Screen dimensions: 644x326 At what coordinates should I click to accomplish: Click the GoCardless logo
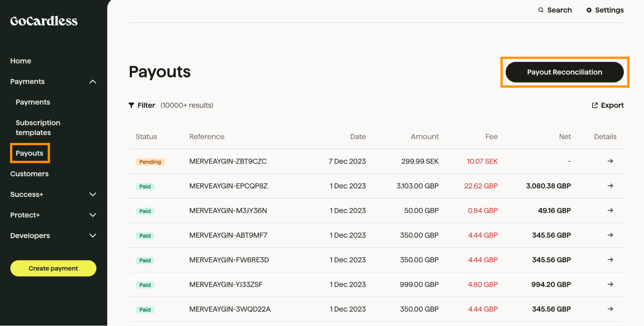[43, 21]
